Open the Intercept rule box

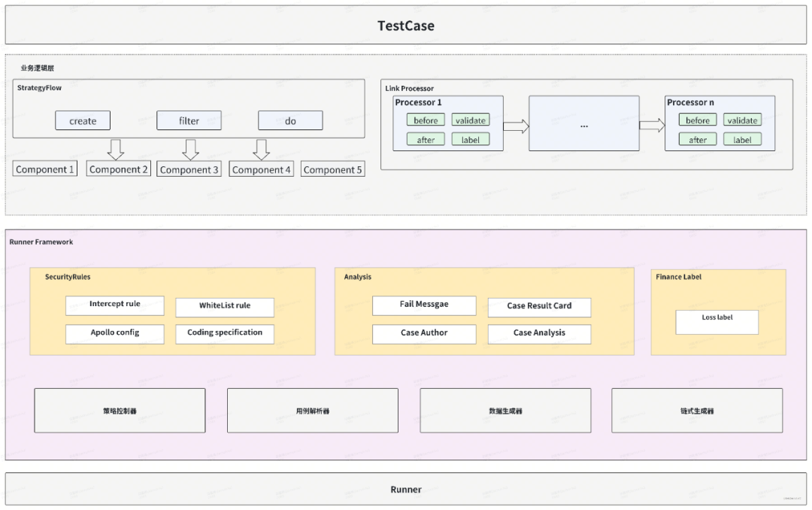pos(115,305)
